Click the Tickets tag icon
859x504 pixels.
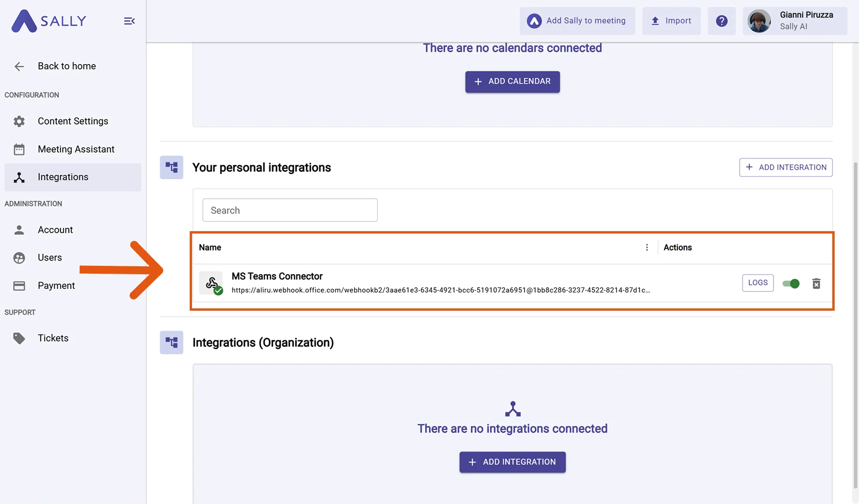tap(19, 338)
